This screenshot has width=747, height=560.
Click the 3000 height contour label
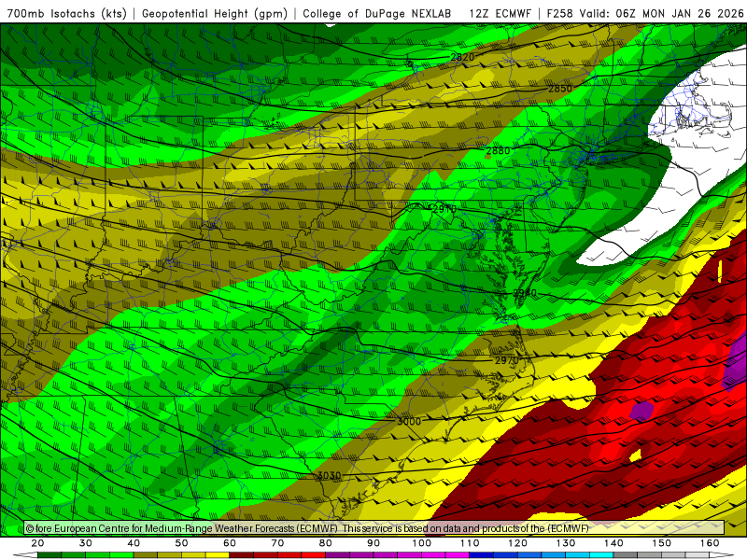[x=409, y=421]
